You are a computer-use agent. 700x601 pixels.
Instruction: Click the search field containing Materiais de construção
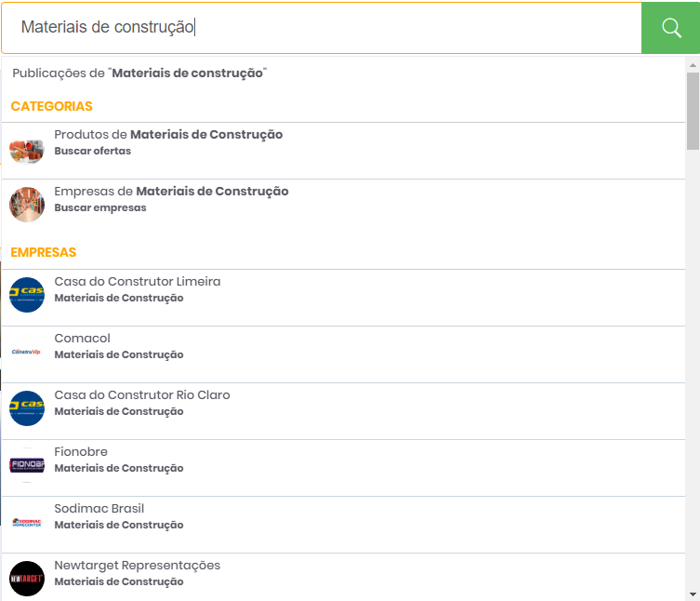pos(322,28)
